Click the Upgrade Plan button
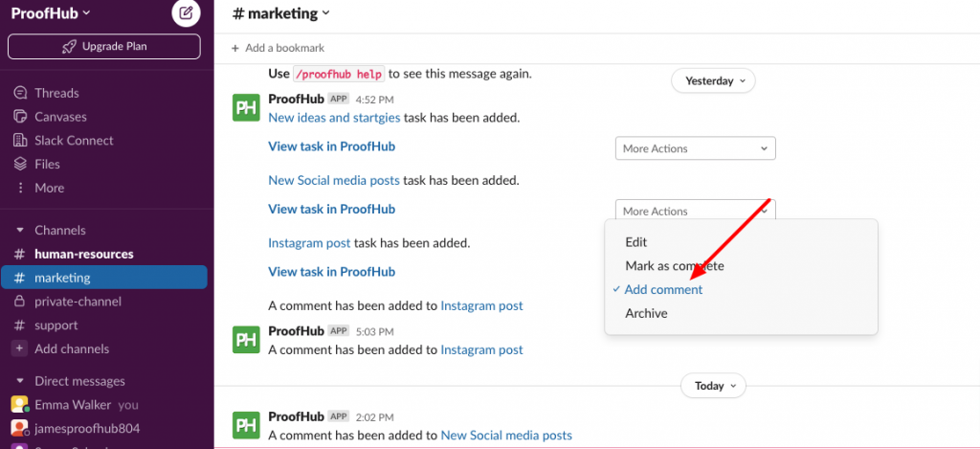This screenshot has height=449, width=980. 103,46
